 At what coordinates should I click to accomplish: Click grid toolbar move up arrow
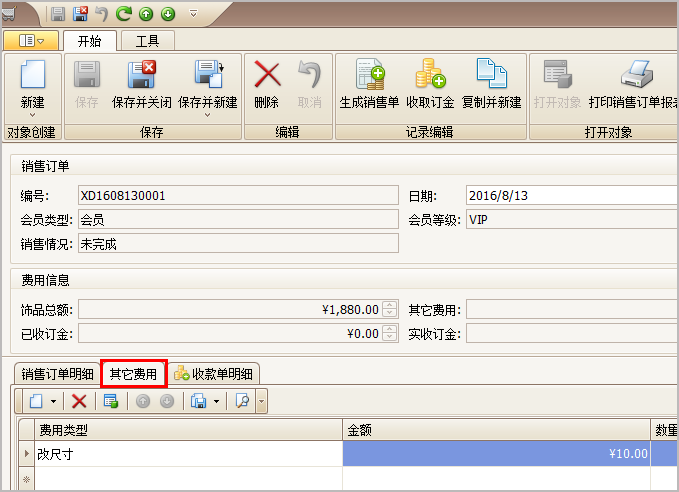click(x=143, y=401)
